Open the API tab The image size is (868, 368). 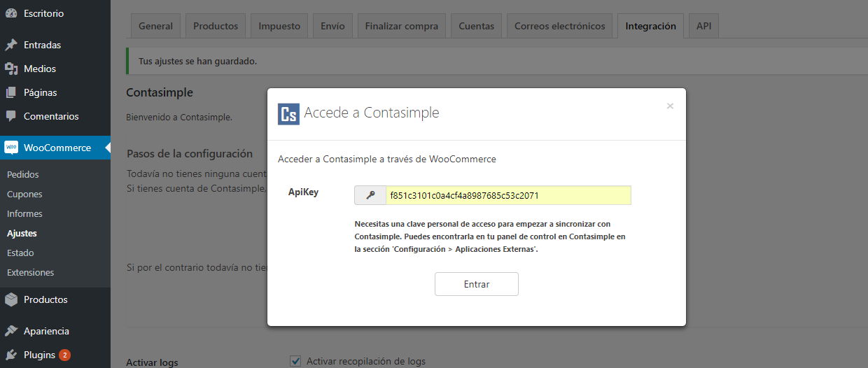point(704,26)
